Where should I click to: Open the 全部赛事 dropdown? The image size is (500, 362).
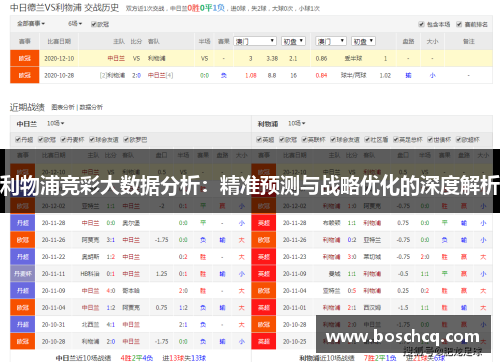[31, 24]
